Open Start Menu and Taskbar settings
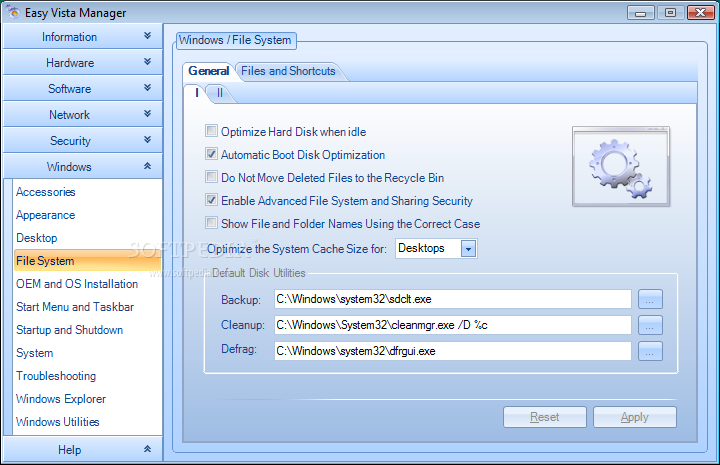 (75, 307)
